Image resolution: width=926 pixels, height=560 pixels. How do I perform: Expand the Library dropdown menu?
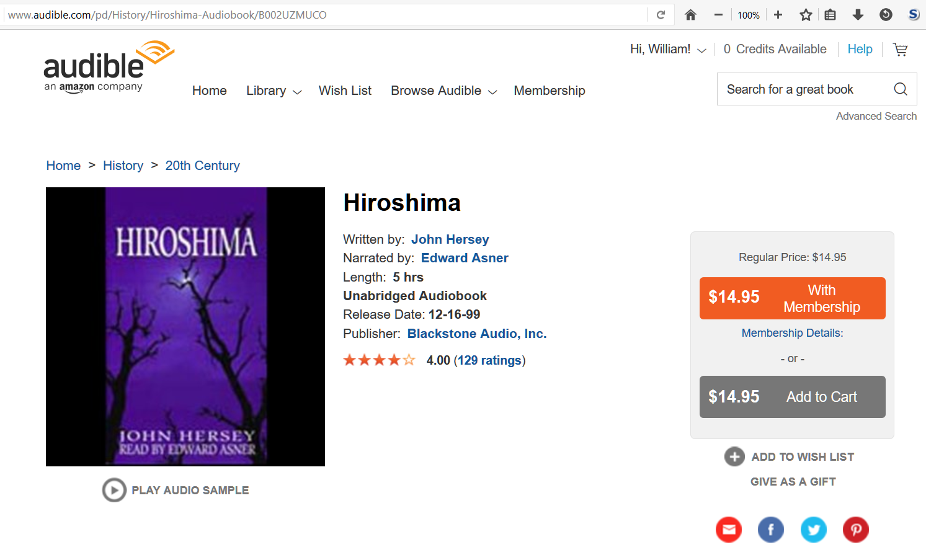274,91
